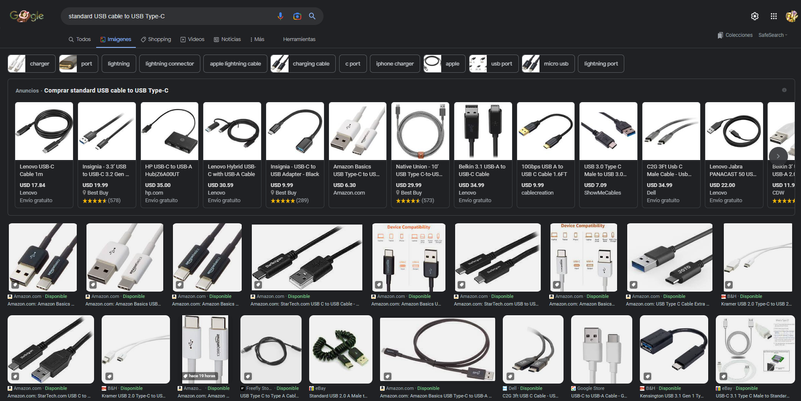Filter by usb port chip

coord(494,64)
